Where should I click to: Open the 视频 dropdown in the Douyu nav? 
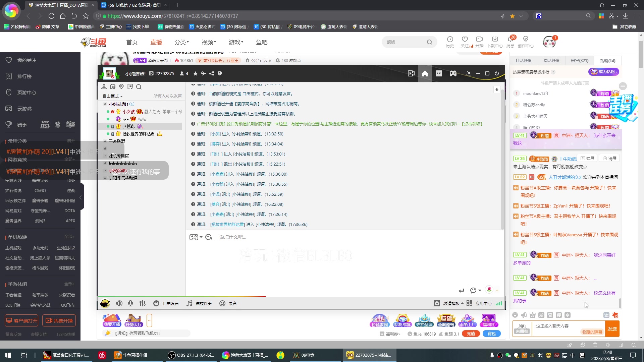click(209, 42)
